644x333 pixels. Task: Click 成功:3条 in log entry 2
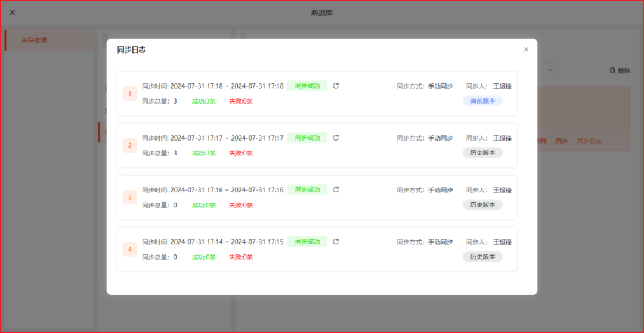[204, 153]
